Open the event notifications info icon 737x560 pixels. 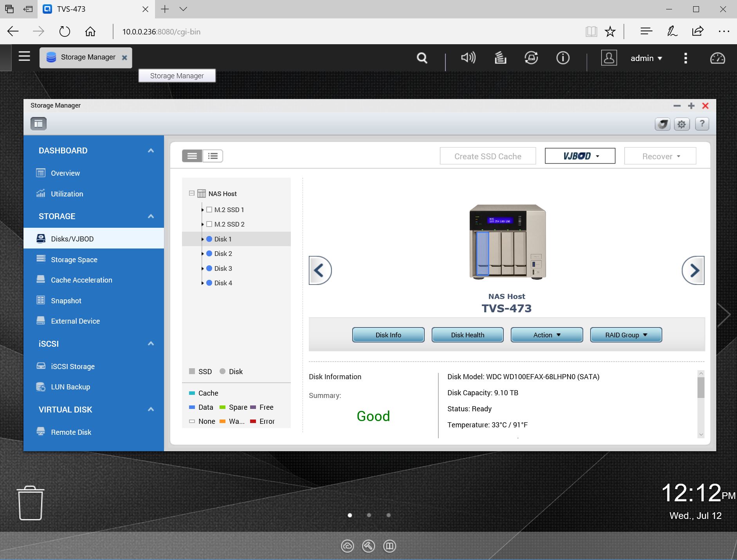(x=563, y=58)
